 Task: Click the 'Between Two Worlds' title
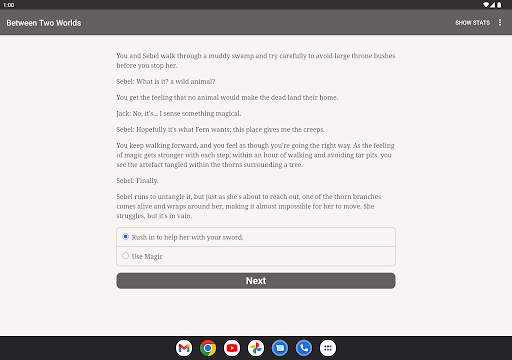point(44,23)
